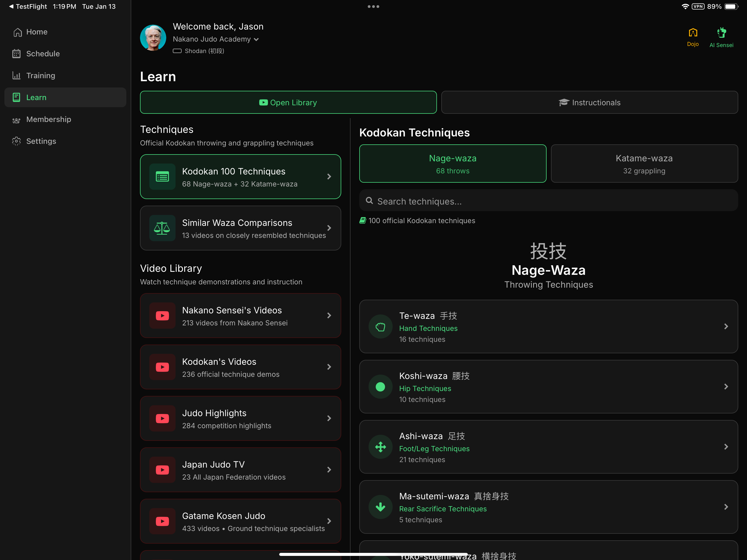
Task: Tap the Shodan belt rank icon
Action: click(x=177, y=51)
